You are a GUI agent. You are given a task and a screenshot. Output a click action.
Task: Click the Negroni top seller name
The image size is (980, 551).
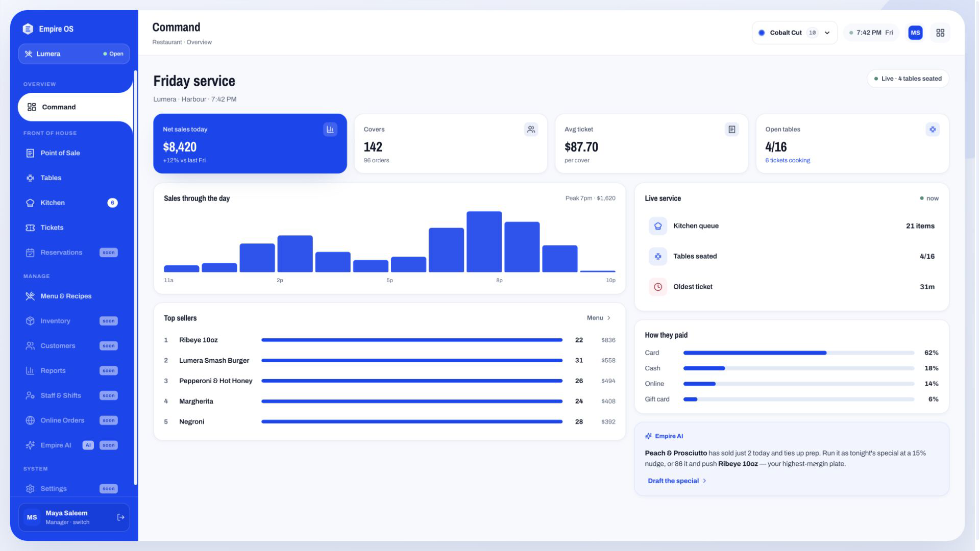point(191,422)
